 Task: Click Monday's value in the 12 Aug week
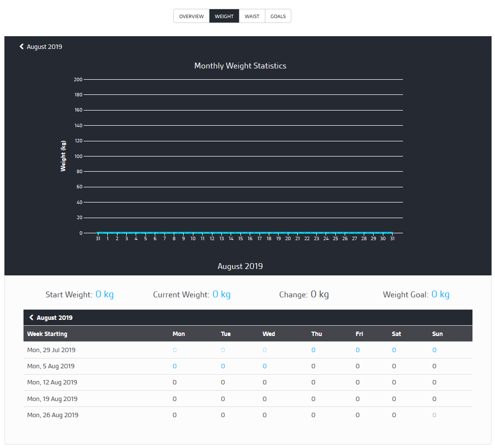coord(175,382)
